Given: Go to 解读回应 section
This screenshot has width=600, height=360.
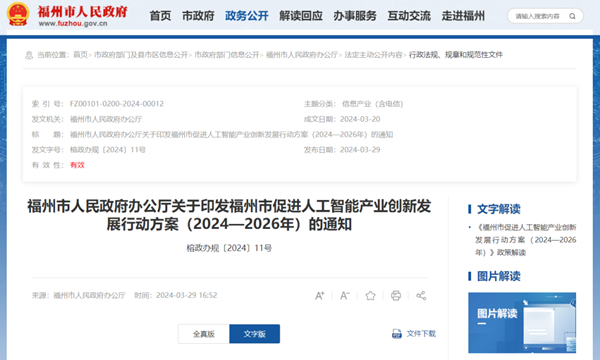Looking at the screenshot, I should [301, 16].
